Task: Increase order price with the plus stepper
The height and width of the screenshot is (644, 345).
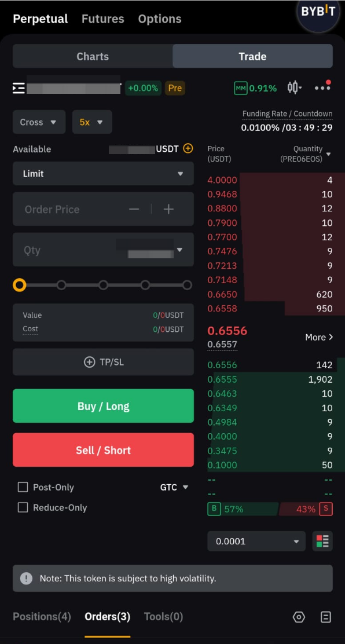Action: pyautogui.click(x=169, y=209)
